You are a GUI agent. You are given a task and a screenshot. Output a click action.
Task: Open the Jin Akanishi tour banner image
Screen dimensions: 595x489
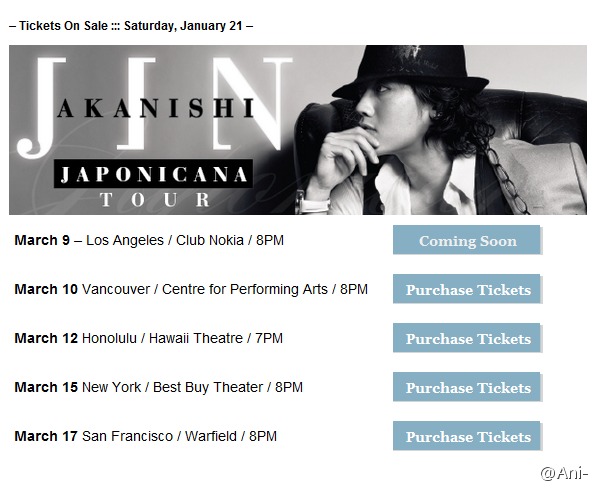pos(298,130)
